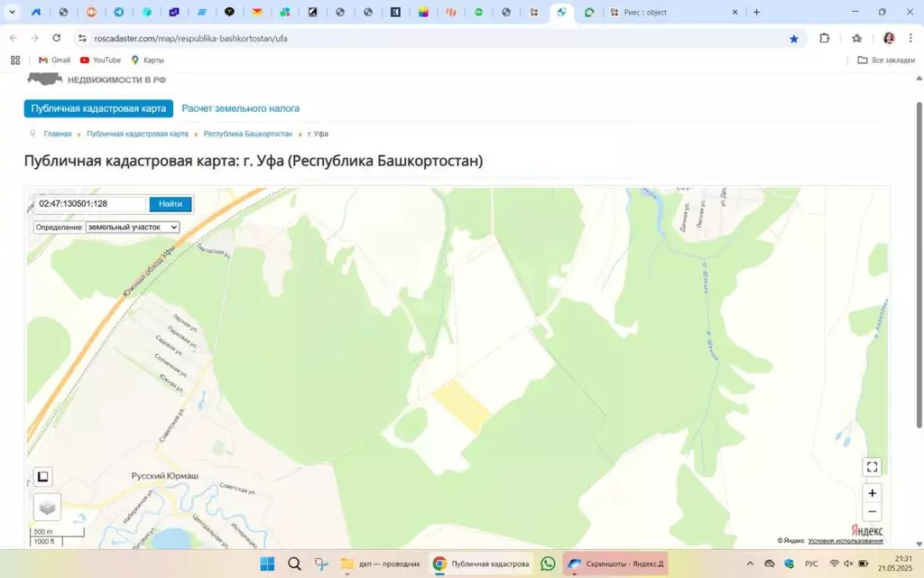Expand the 'земельный участок' dropdown
Viewport: 924px width, 578px height.
132,228
